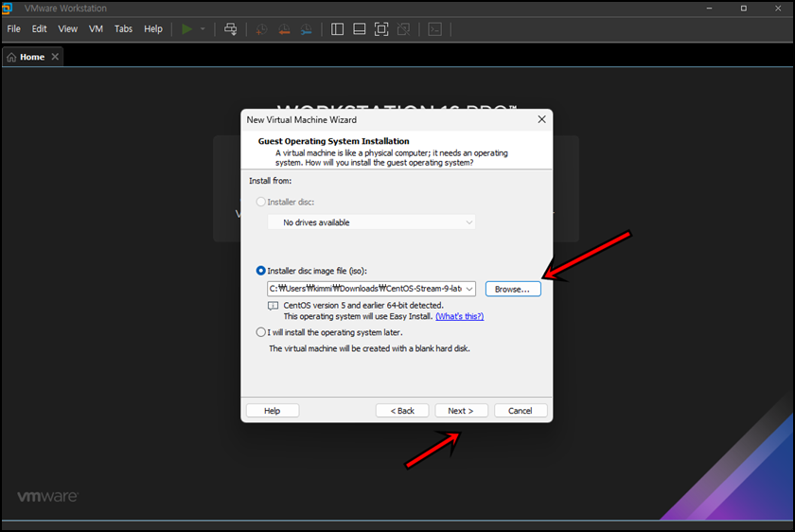Click the Take Snapshot clock icon
Screen dimensions: 795x532
click(x=261, y=29)
